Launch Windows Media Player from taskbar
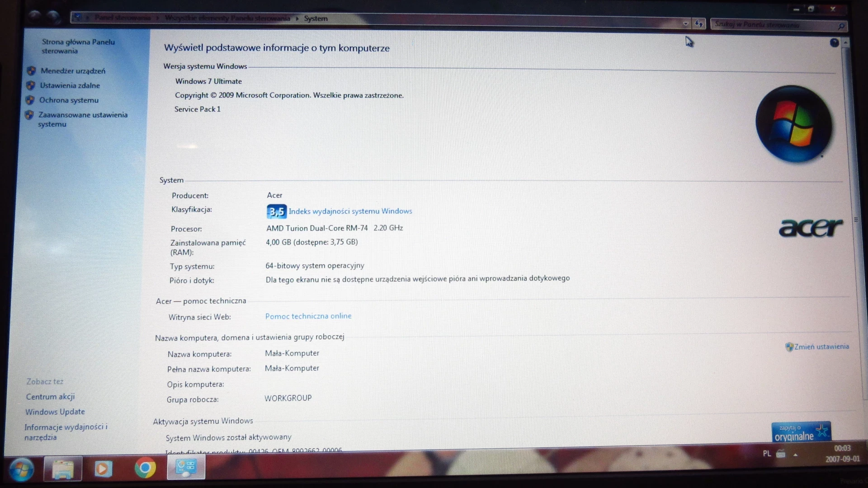The width and height of the screenshot is (868, 488). coord(103,469)
